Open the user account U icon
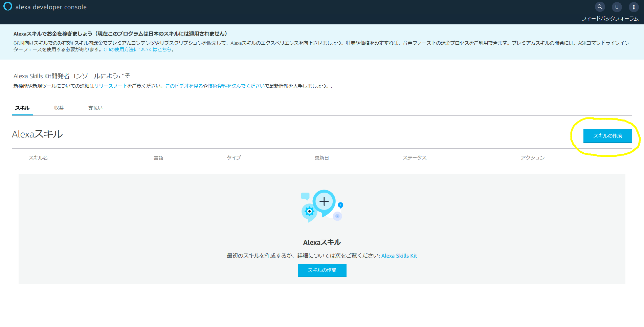Image resolution: width=644 pixels, height=327 pixels. (617, 7)
